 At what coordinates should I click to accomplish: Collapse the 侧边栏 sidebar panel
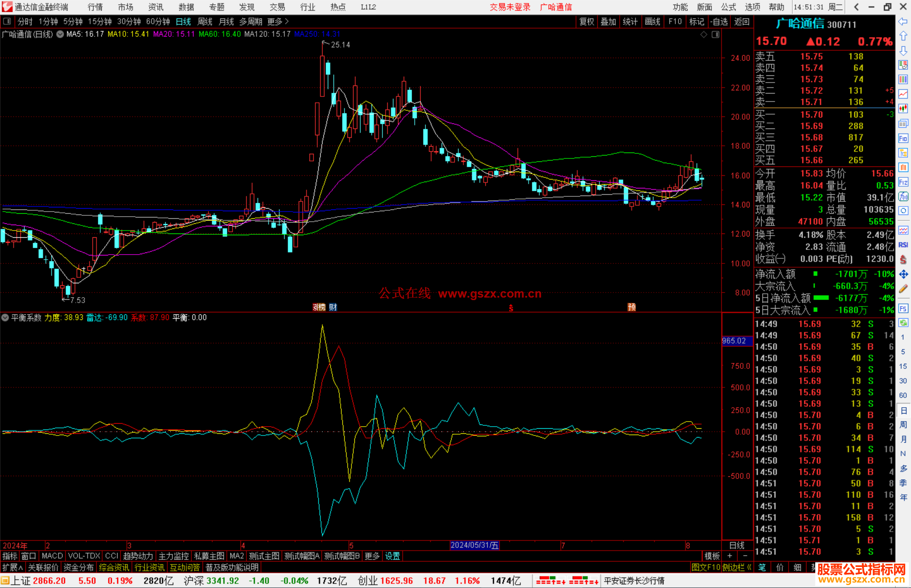[737, 567]
